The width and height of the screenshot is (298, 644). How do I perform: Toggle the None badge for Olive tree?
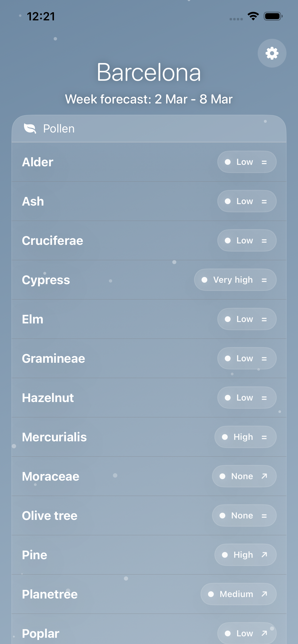(244, 516)
